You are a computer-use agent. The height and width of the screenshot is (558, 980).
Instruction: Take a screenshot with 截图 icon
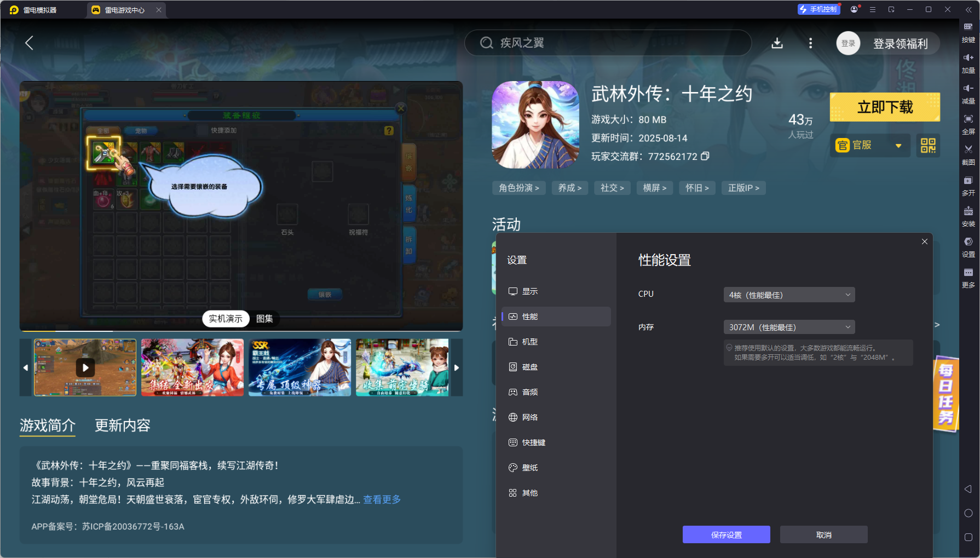968,155
